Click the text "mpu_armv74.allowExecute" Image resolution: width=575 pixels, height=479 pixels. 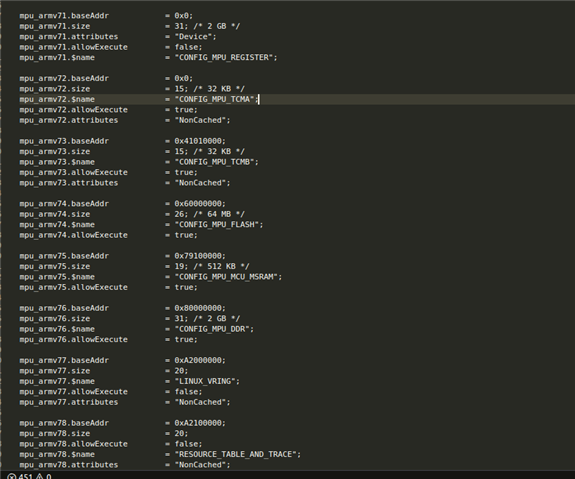click(74, 235)
